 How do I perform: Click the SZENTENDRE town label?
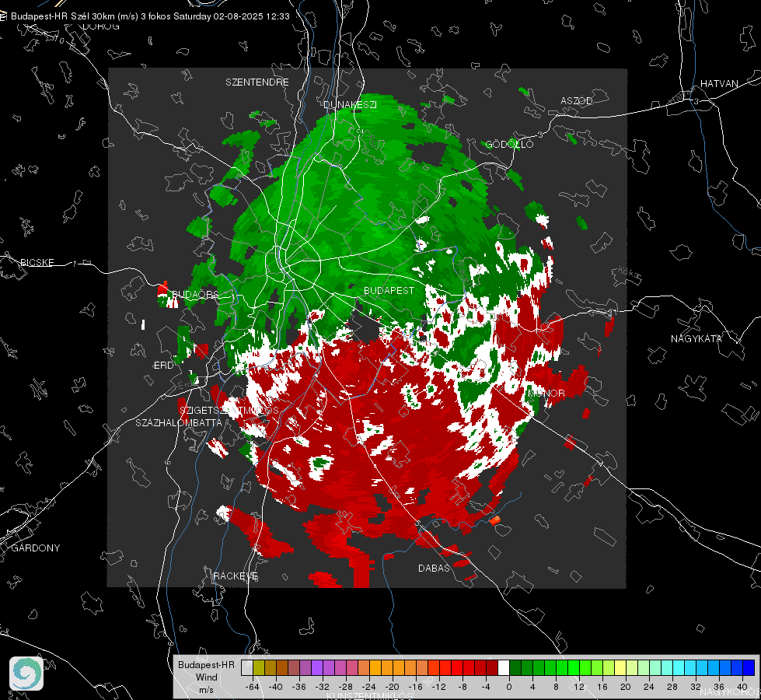(x=257, y=82)
